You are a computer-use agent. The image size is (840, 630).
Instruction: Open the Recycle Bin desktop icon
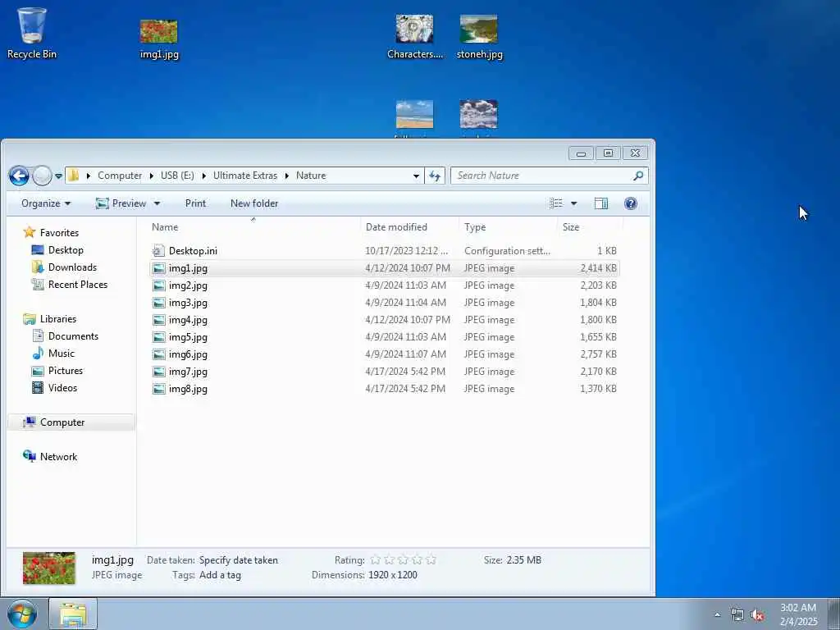click(x=32, y=33)
